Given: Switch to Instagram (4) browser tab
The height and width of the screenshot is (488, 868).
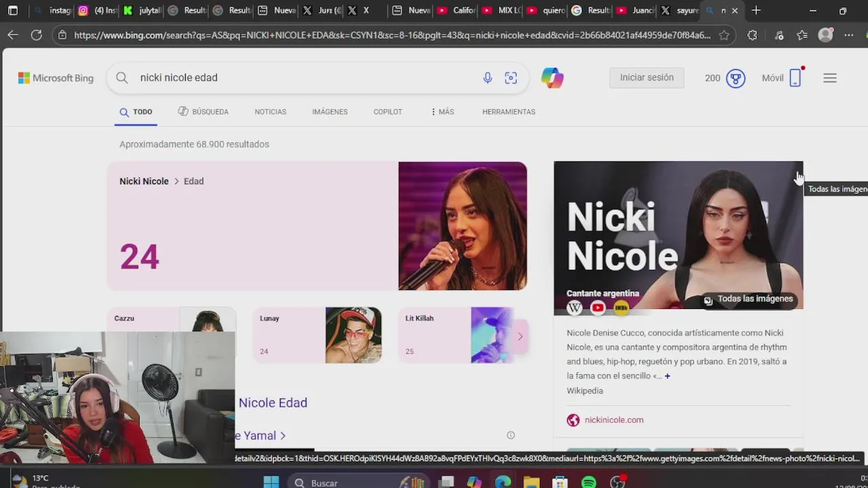Looking at the screenshot, I should coord(97,11).
